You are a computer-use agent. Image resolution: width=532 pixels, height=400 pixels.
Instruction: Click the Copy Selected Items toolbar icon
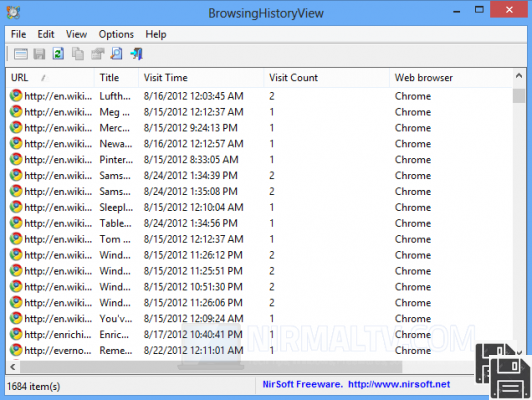click(x=78, y=54)
